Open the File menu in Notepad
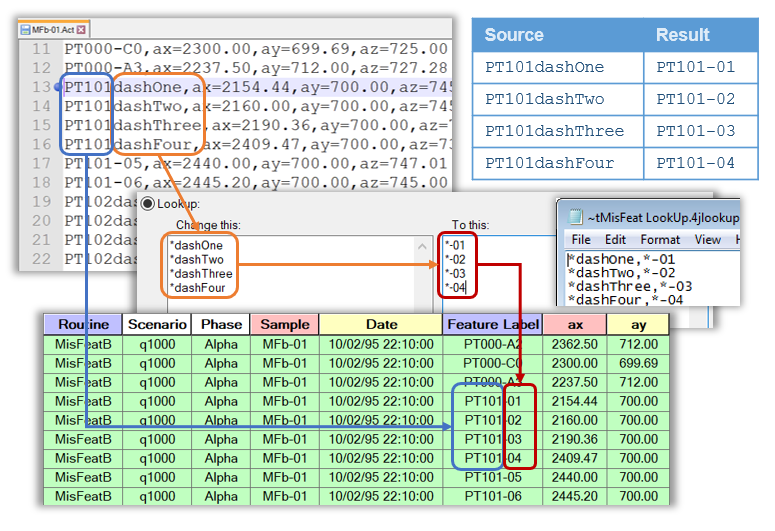 581,240
